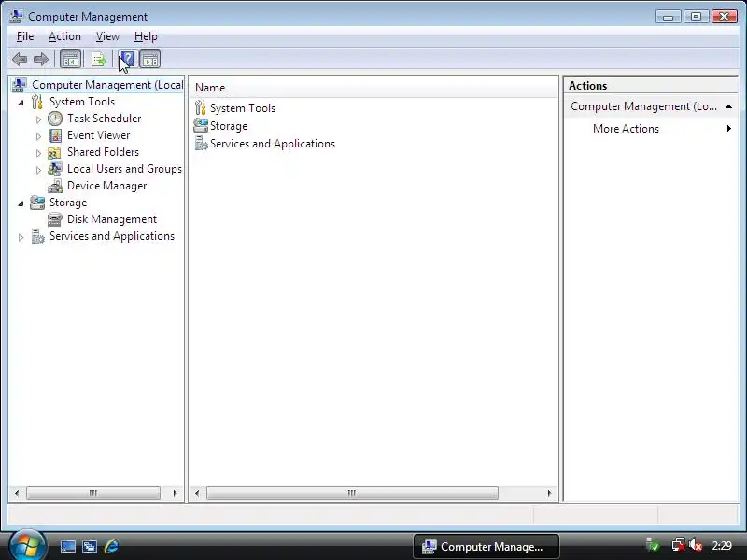The height and width of the screenshot is (560, 747).
Task: Open the File menu
Action: click(25, 36)
